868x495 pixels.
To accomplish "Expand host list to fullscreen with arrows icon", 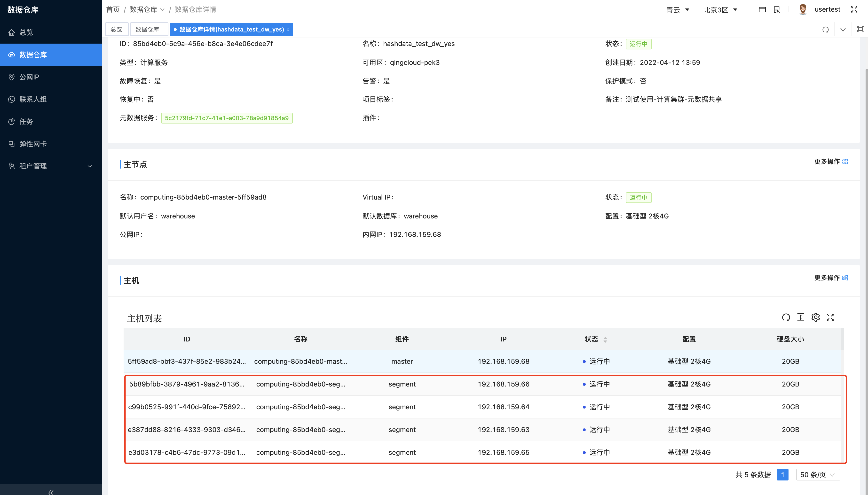I will point(830,317).
